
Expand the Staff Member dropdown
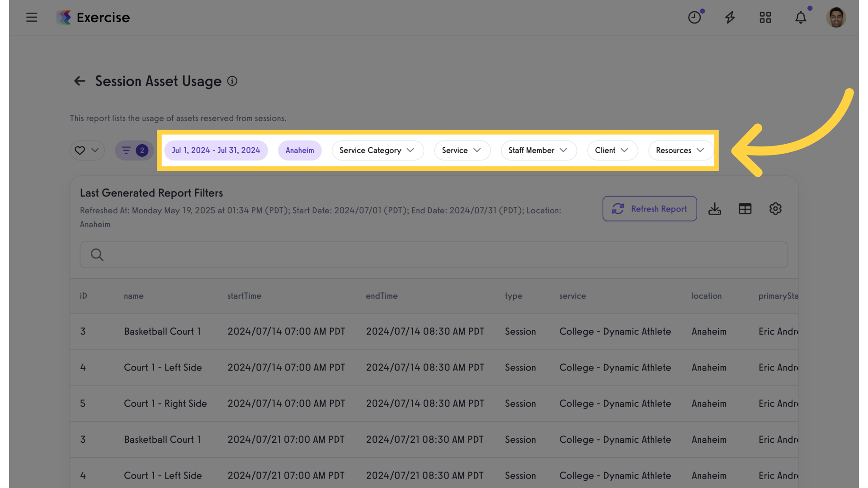tap(538, 150)
